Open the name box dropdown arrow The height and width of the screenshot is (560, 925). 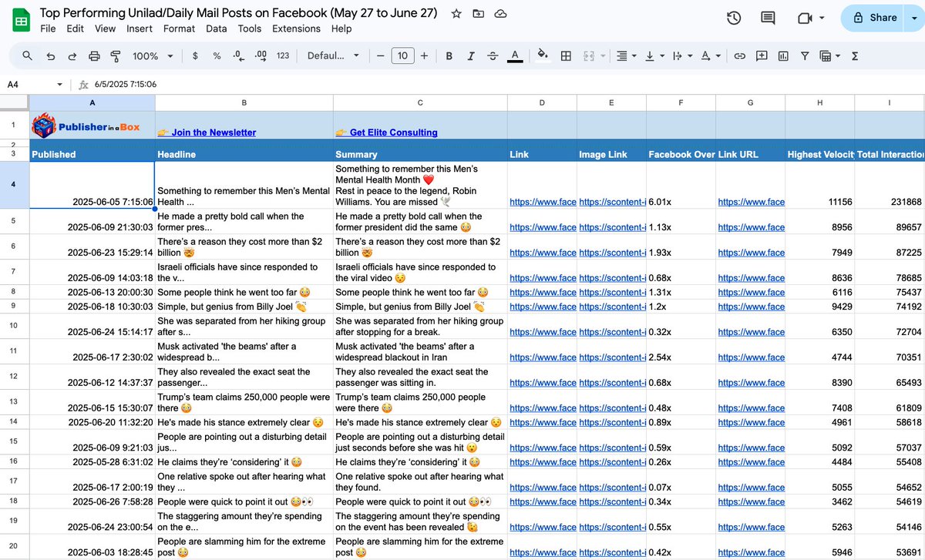(60, 85)
